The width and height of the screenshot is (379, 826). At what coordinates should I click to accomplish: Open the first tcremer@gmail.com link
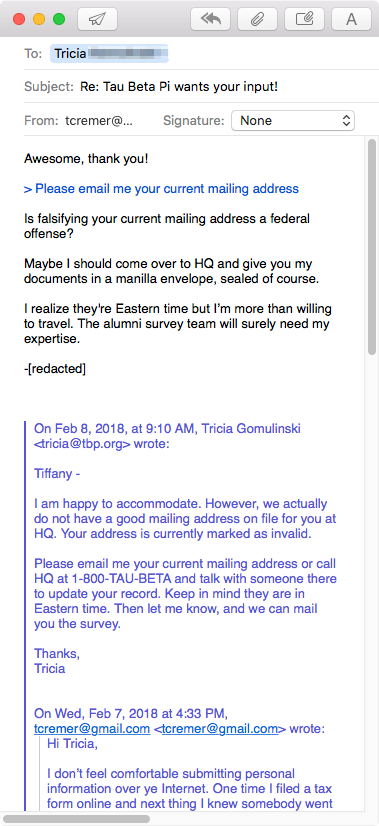(92, 729)
